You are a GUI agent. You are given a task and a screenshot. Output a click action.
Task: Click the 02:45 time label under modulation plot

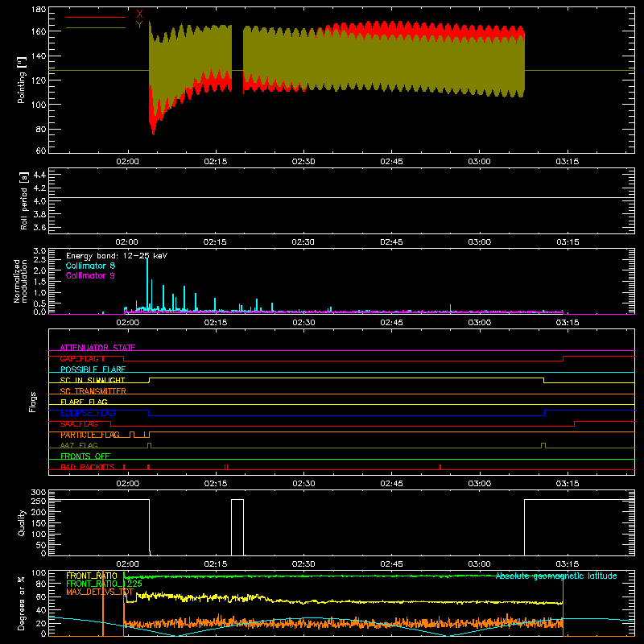[x=391, y=323]
